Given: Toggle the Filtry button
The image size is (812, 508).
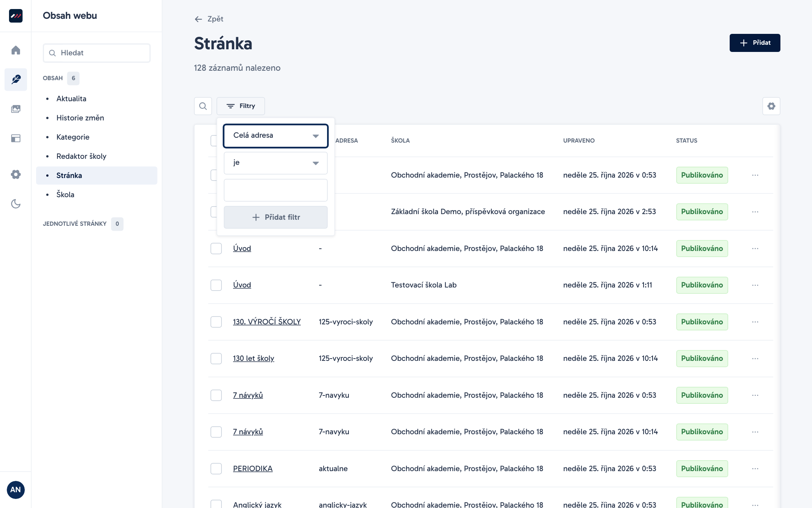Looking at the screenshot, I should [241, 106].
